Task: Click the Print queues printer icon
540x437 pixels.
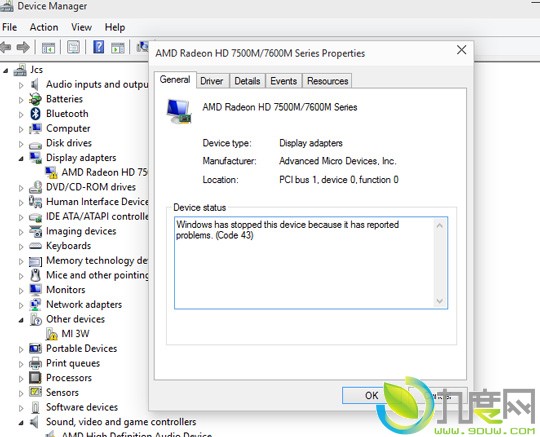Action: pyautogui.click(x=35, y=363)
